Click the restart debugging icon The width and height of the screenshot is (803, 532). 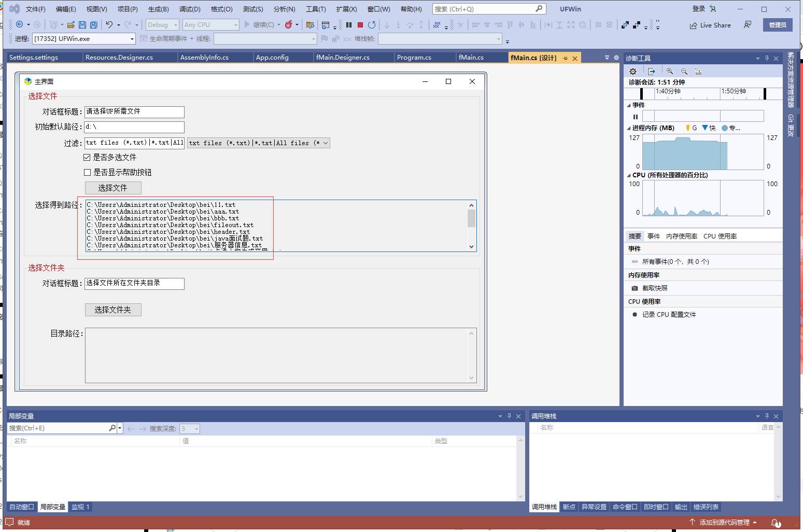[x=372, y=24]
